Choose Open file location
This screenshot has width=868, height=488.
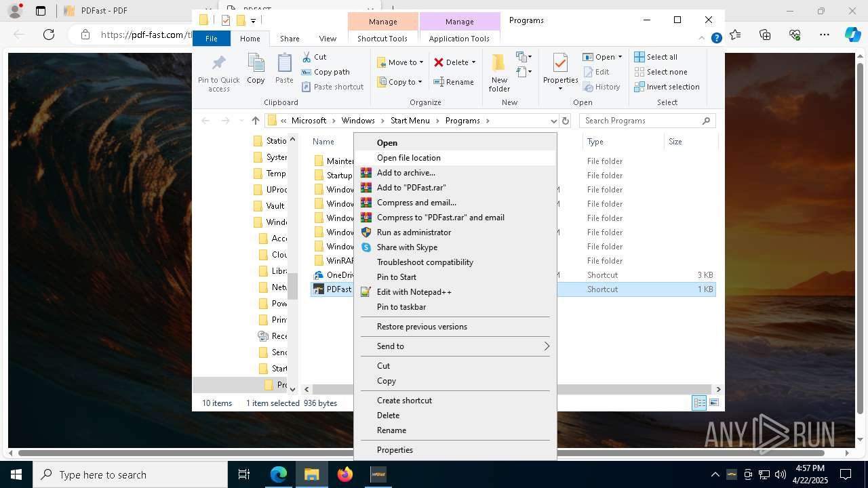[x=454, y=157]
